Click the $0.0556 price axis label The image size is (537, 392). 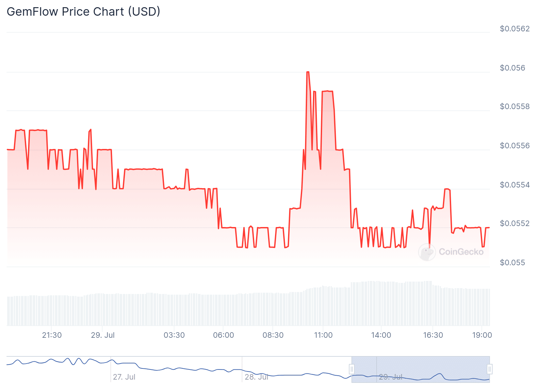tap(515, 146)
